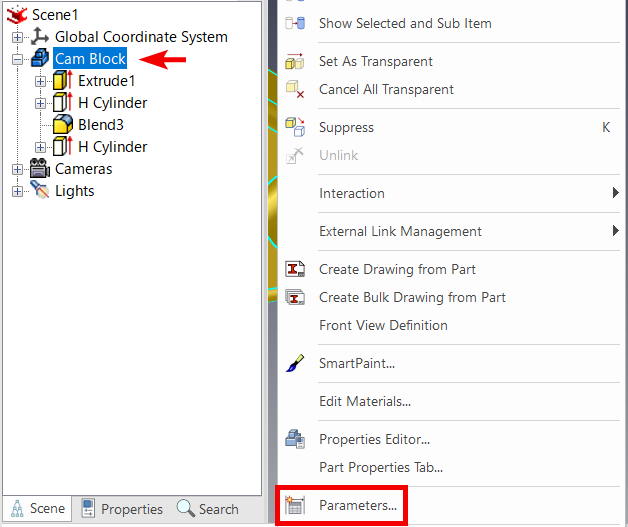This screenshot has height=527, width=628.
Task: Click the Cancel All Transparent icon
Action: click(x=295, y=89)
